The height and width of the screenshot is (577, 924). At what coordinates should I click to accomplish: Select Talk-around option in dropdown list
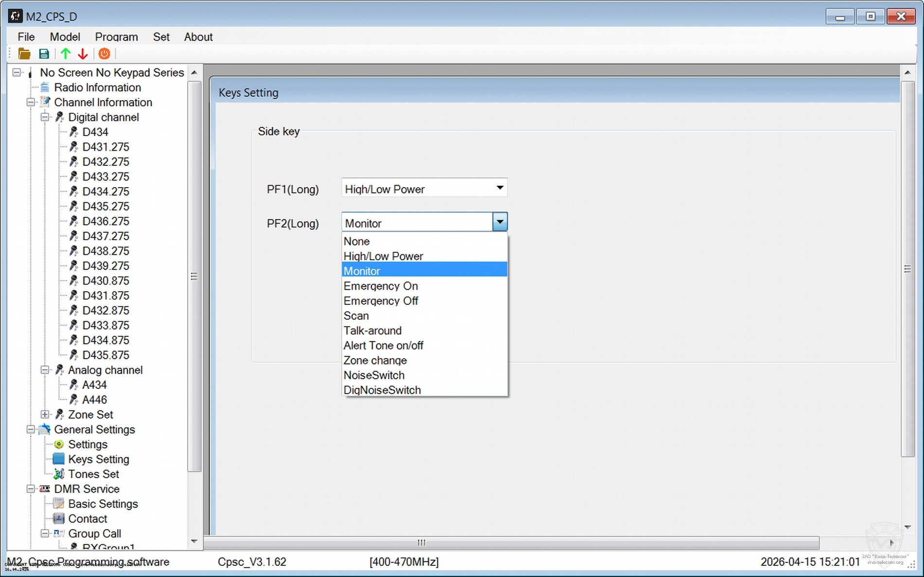(373, 331)
